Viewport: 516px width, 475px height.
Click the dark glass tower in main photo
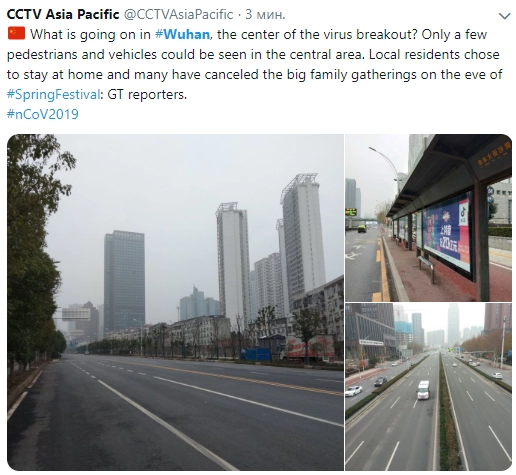pyautogui.click(x=124, y=281)
